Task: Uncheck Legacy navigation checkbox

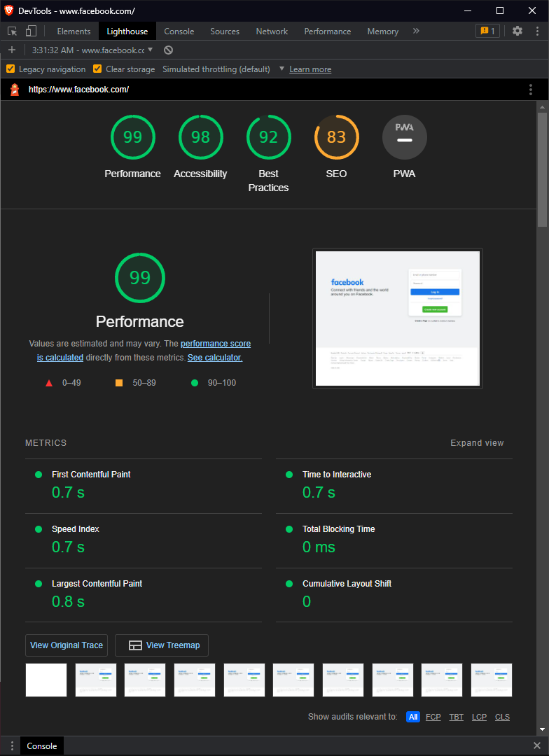Action: click(x=10, y=69)
